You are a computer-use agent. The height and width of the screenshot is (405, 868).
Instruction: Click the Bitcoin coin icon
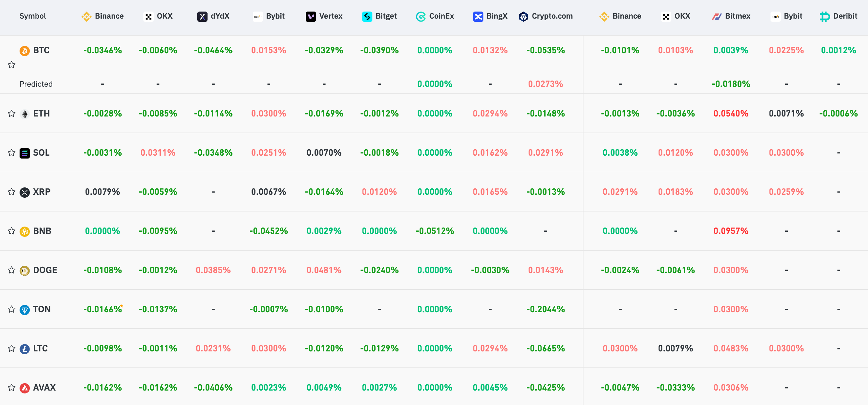point(24,51)
